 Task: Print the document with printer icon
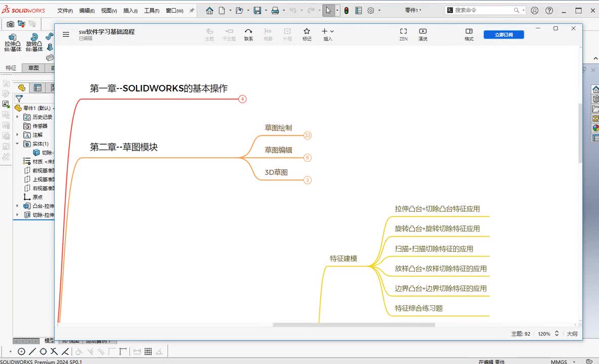[x=275, y=10]
